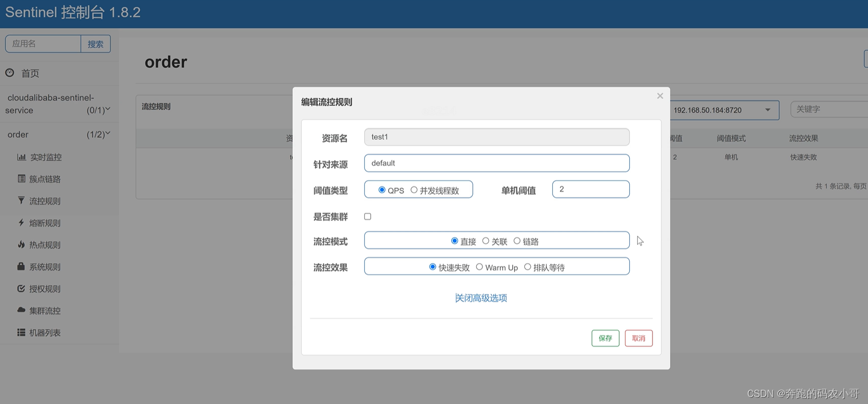
Task: Click the Sentinel 控制台 1.8.2 title
Action: pyautogui.click(x=73, y=12)
